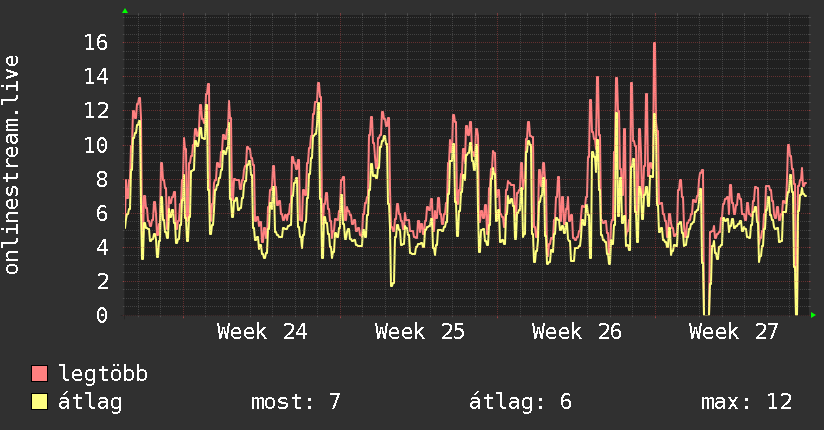Click the 4 y-axis tick label
The width and height of the screenshot is (824, 430).
point(102,247)
